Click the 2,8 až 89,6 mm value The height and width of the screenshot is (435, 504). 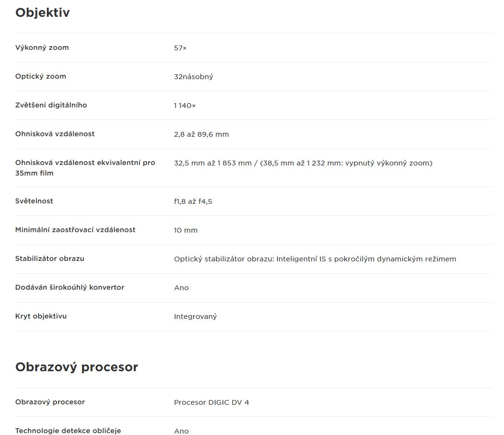201,134
